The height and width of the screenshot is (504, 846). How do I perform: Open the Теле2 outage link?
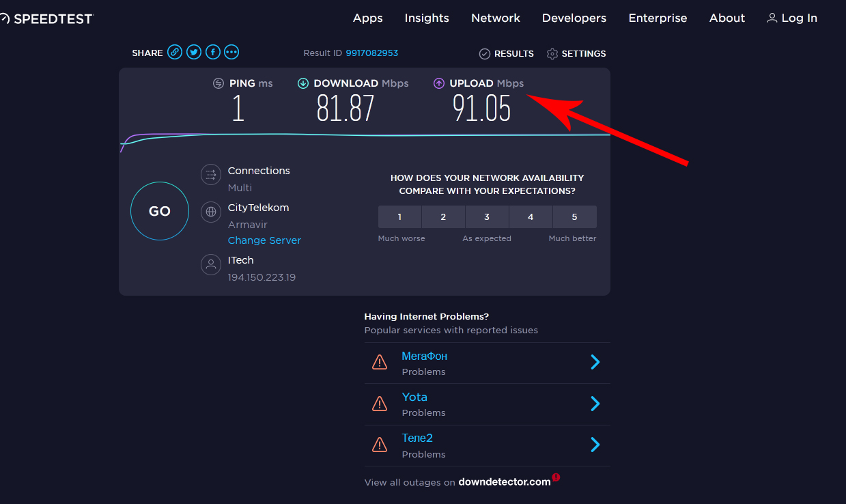417,438
